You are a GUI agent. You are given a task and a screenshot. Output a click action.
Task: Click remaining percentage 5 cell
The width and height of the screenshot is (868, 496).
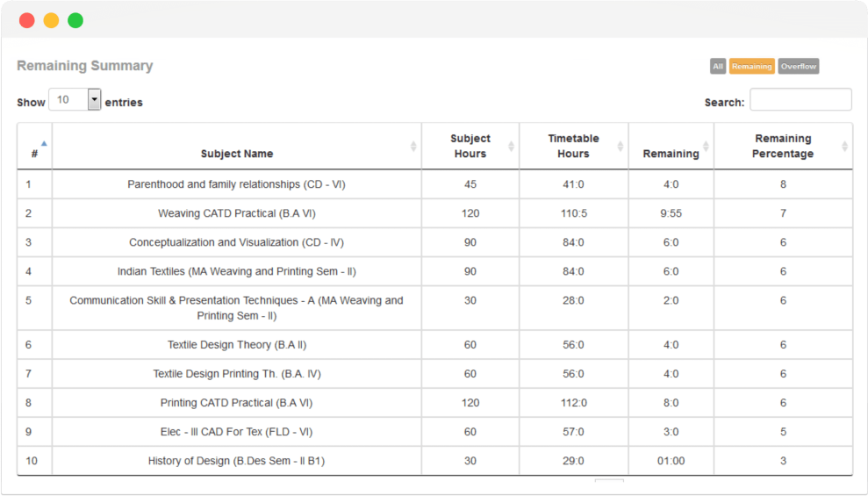[783, 432]
